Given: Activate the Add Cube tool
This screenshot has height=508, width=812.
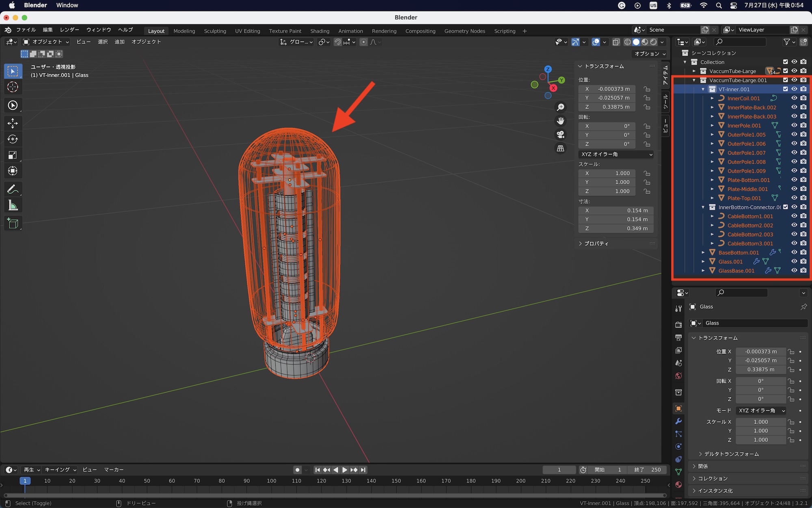Looking at the screenshot, I should click(x=13, y=223).
